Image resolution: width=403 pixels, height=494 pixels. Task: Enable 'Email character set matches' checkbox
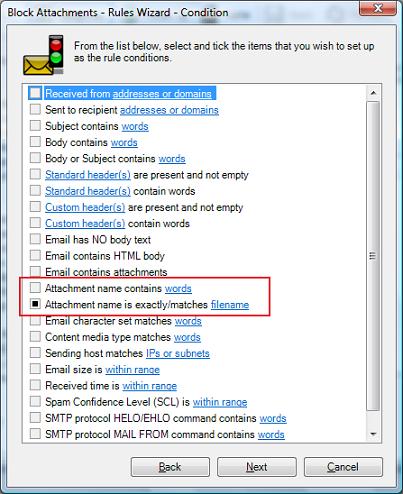[35, 320]
